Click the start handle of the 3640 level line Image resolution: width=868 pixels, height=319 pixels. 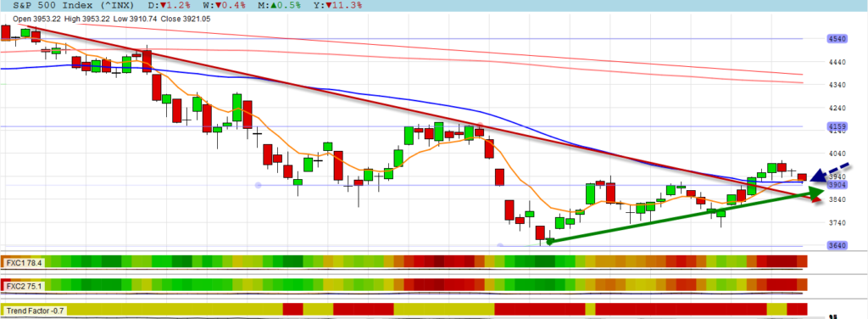tap(500, 245)
